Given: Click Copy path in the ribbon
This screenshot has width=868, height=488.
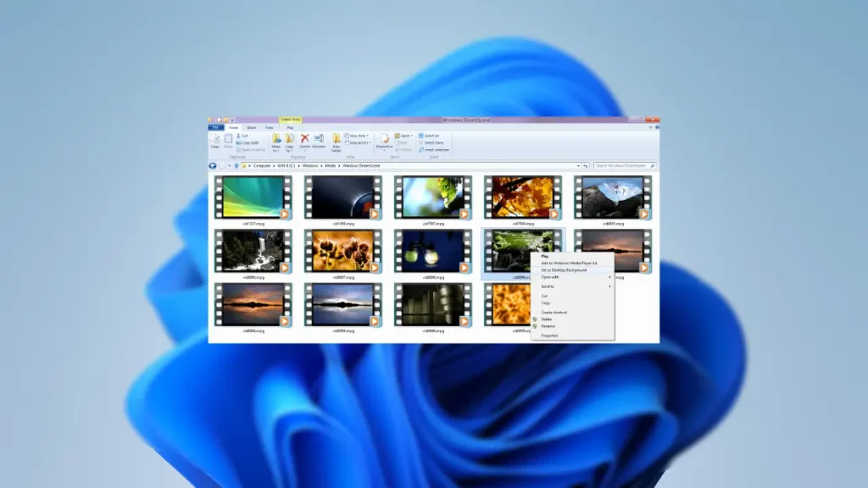Looking at the screenshot, I should [248, 142].
